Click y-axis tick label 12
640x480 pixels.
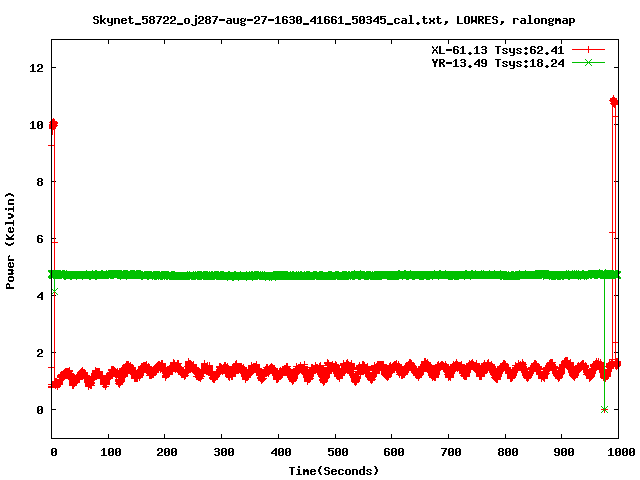(36, 68)
